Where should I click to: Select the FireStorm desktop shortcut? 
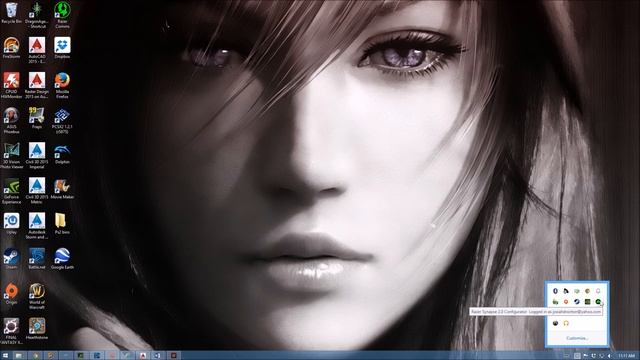click(11, 48)
